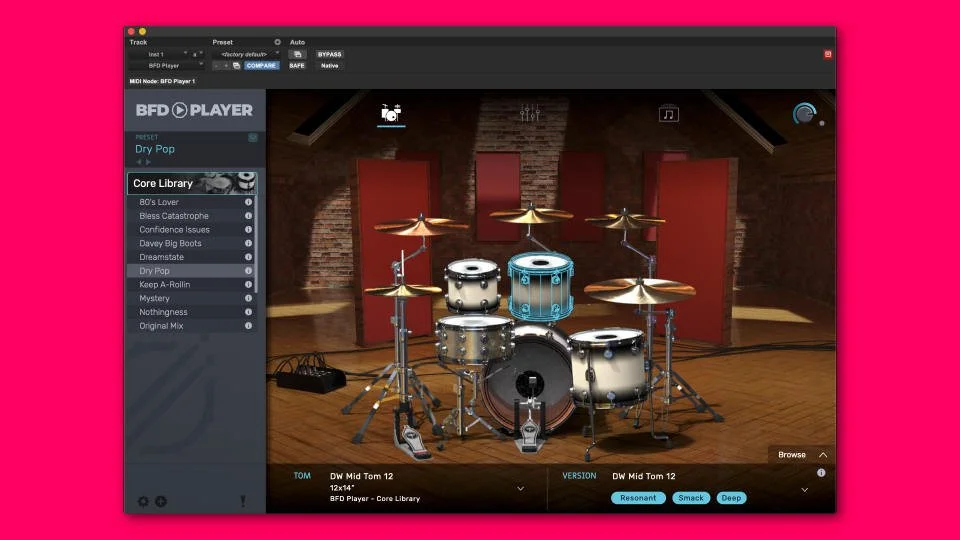Viewport: 960px width, 540px height.
Task: Load the Bless Catastrophe preset
Action: [190, 216]
